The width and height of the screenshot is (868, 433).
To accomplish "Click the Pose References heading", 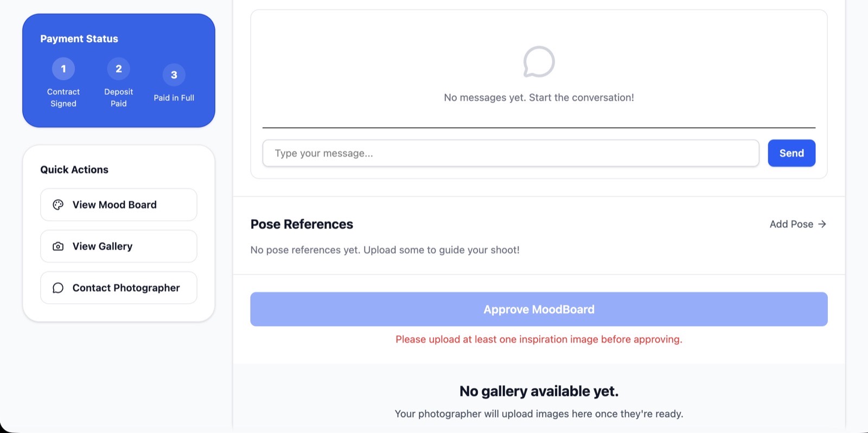I will pos(302,224).
